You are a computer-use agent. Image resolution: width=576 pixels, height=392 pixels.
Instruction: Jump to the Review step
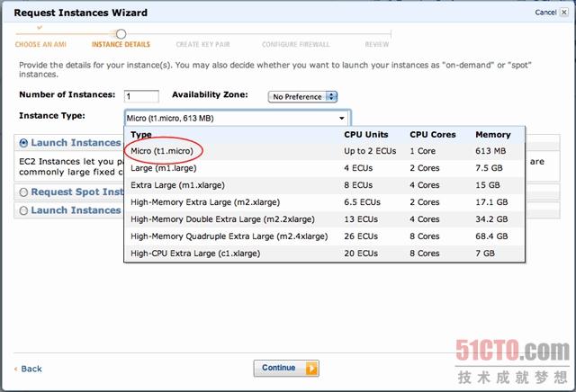(376, 44)
